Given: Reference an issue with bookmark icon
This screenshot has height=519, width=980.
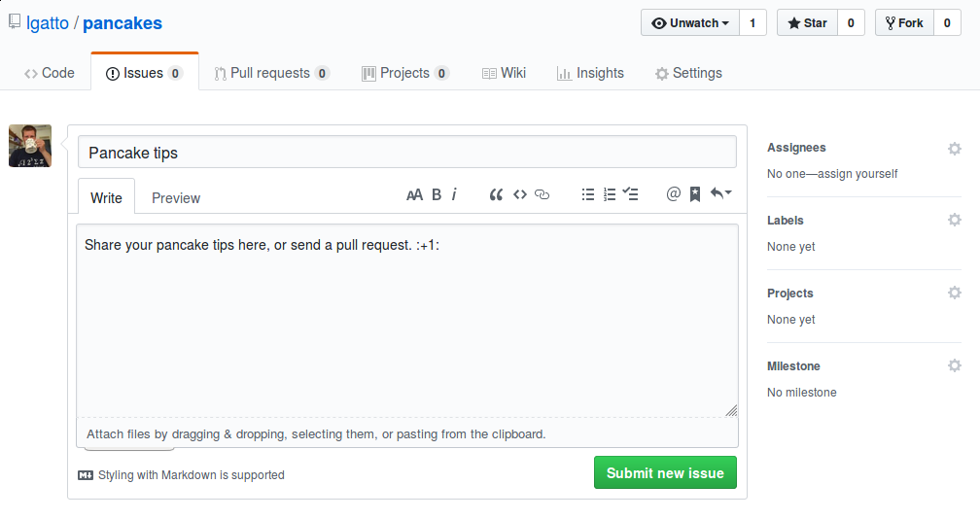Looking at the screenshot, I should [x=695, y=194].
